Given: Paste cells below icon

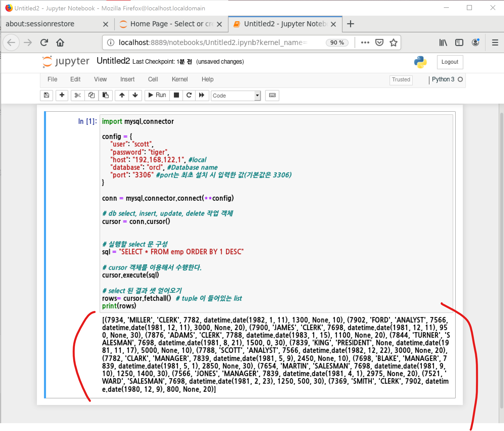Looking at the screenshot, I should 105,95.
